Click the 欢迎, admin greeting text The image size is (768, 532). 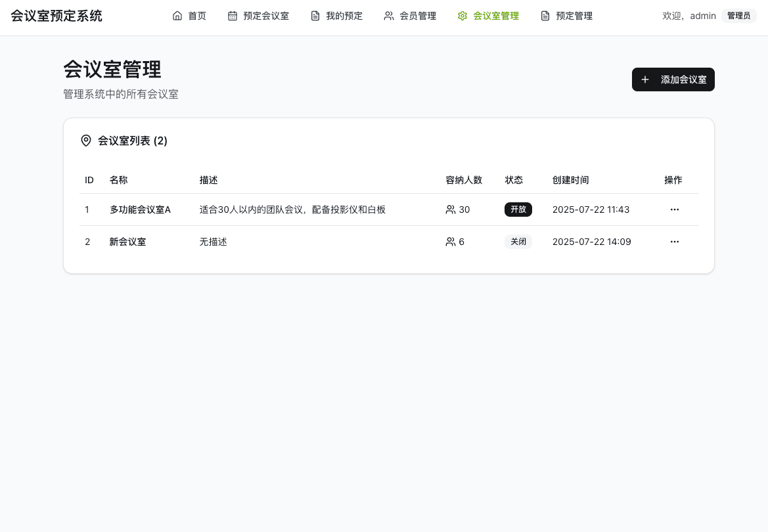689,16
